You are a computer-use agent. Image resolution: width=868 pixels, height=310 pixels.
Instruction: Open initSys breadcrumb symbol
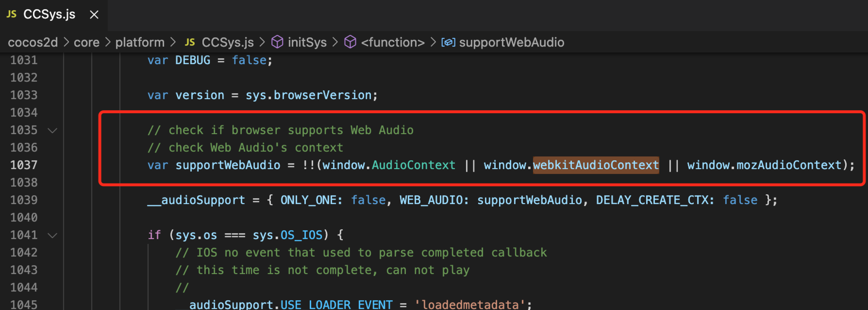coord(307,43)
